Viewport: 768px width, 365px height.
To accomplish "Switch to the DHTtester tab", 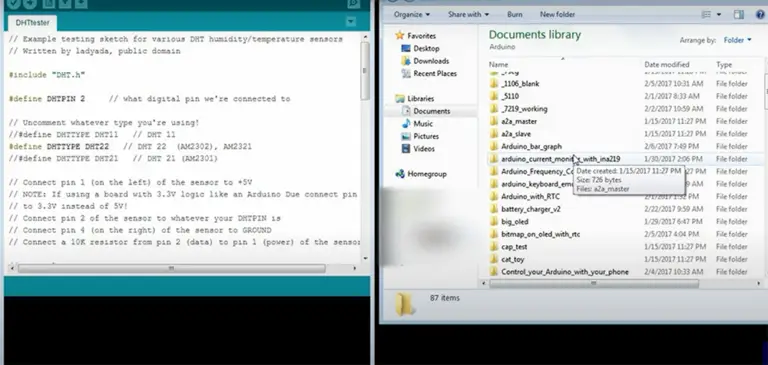I will tap(32, 23).
